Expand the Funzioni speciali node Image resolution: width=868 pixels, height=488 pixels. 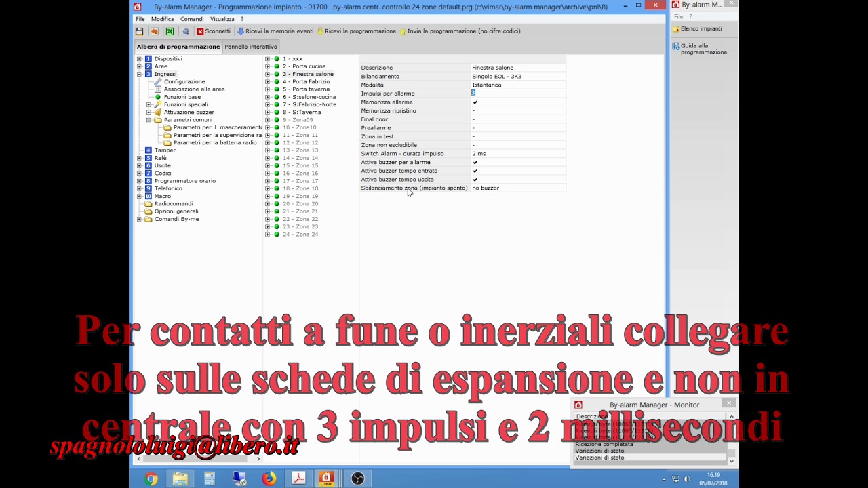[x=149, y=104]
